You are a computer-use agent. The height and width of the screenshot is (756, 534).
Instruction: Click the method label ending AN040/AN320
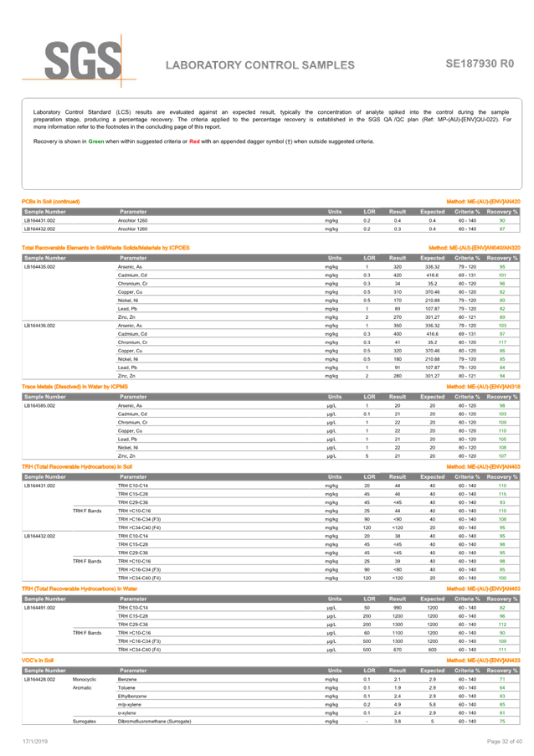475,248
